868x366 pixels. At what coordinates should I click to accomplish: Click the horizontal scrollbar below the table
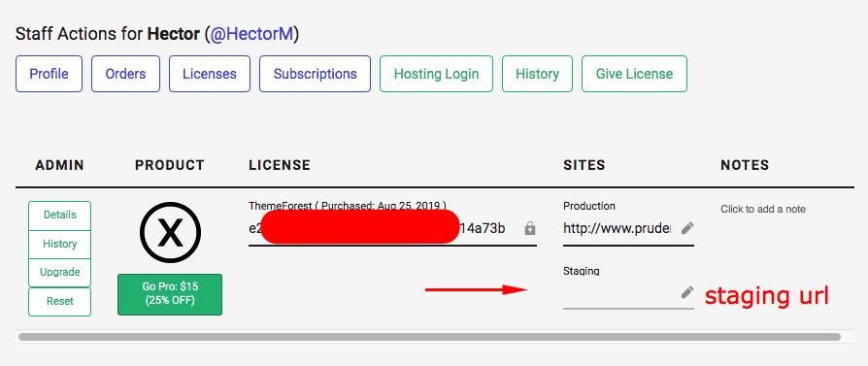[x=429, y=337]
